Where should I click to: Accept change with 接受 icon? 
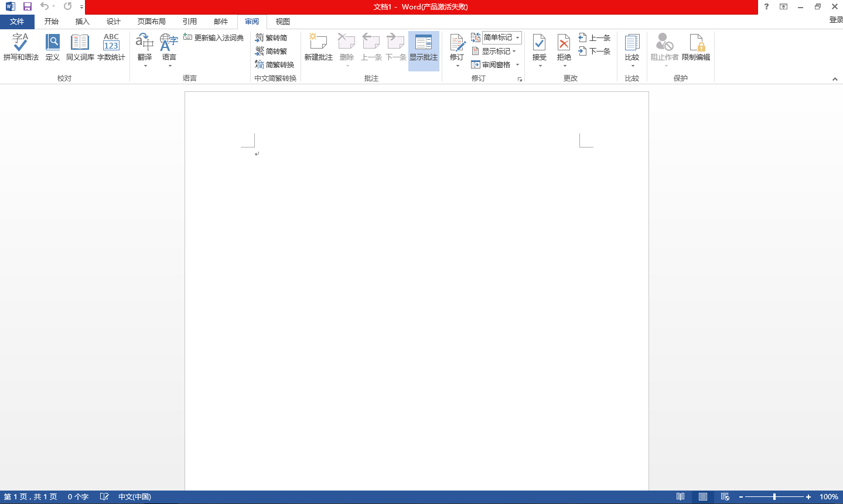click(x=539, y=42)
